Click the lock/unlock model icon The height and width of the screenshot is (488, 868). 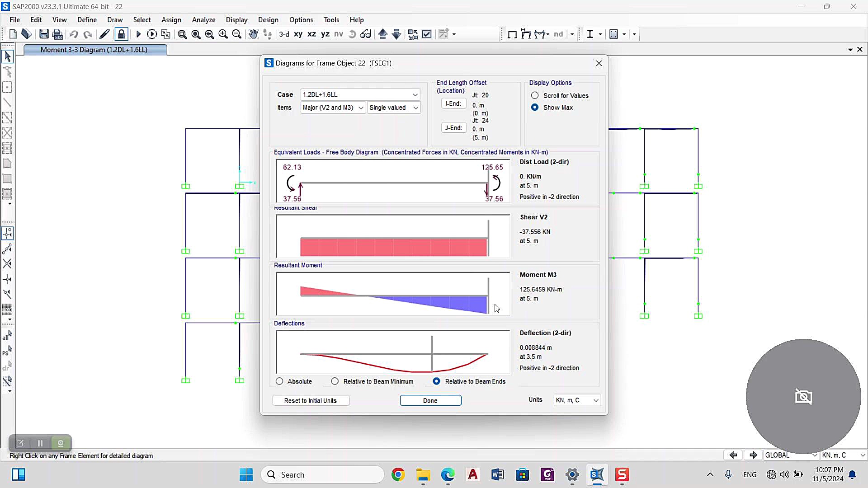(121, 34)
